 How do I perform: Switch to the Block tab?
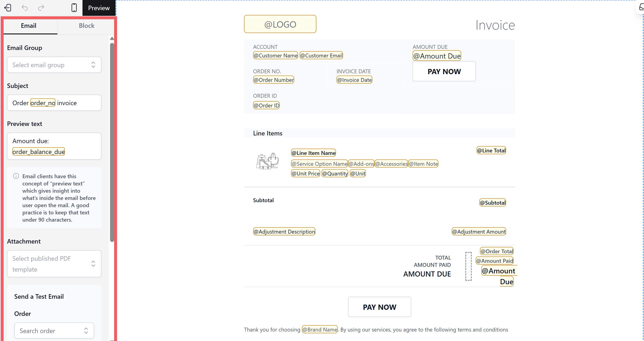pos(87,26)
